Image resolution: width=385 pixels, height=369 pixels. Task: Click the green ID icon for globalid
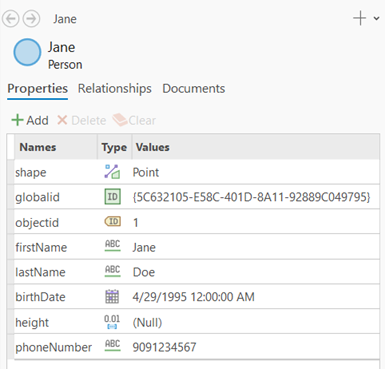(x=112, y=197)
